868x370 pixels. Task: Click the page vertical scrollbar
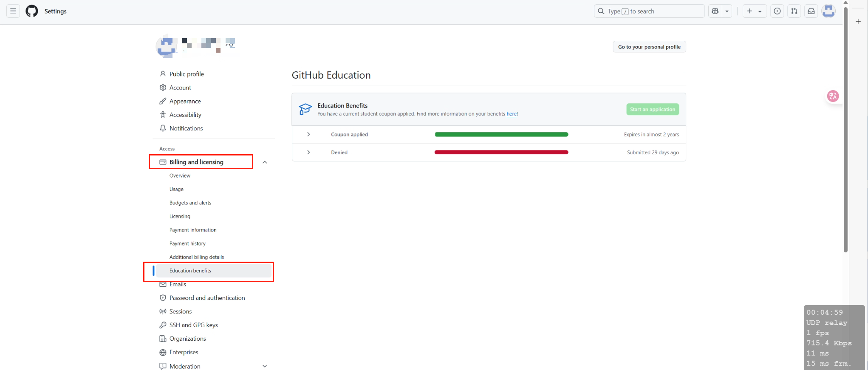pyautogui.click(x=845, y=130)
